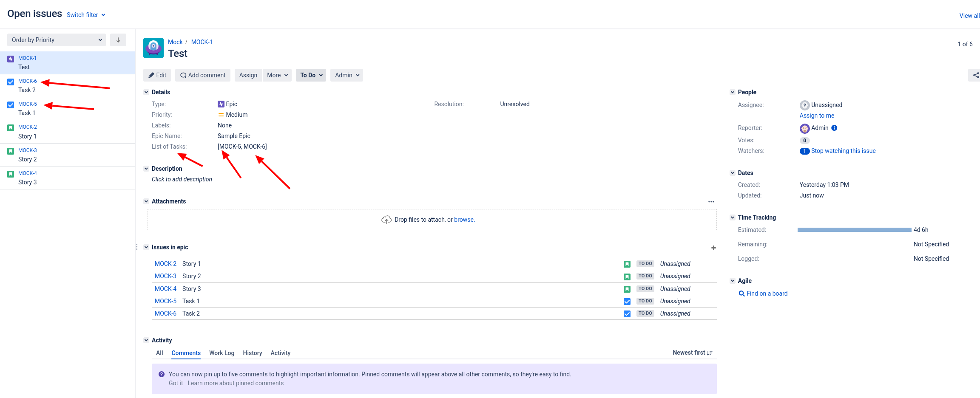This screenshot has height=398, width=980.
Task: Click the green Story icon next to MOCK-2
Action: point(627,263)
